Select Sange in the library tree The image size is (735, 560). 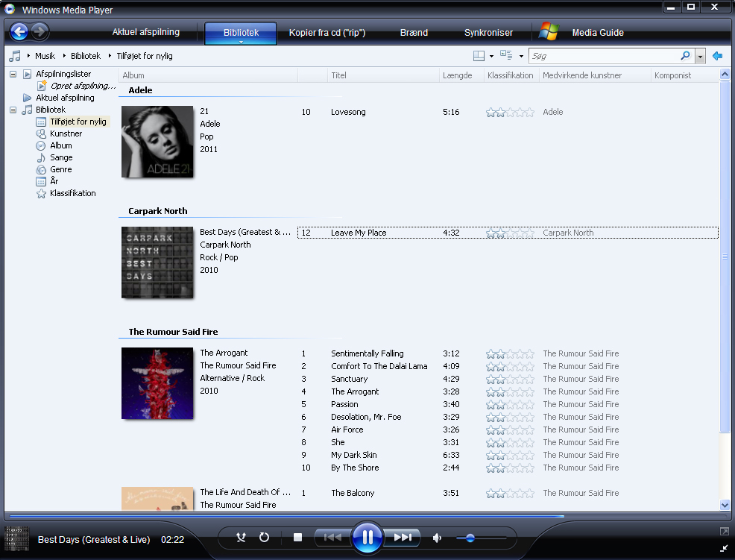(61, 157)
